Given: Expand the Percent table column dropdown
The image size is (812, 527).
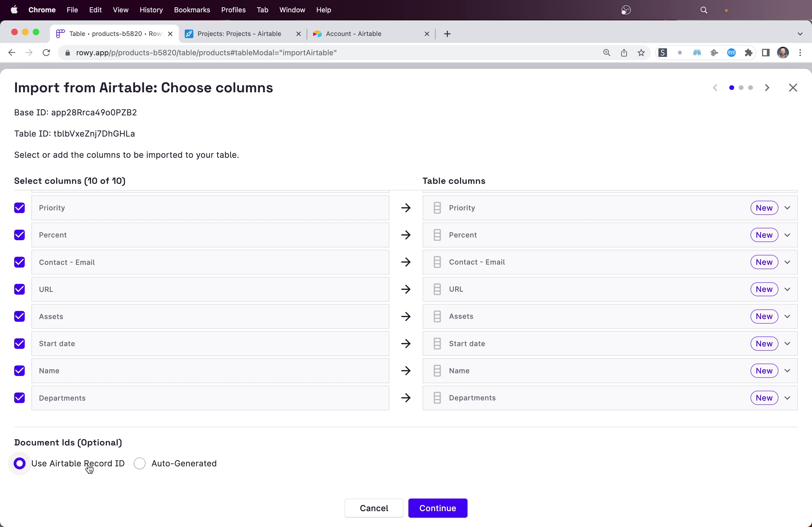Looking at the screenshot, I should (x=788, y=235).
